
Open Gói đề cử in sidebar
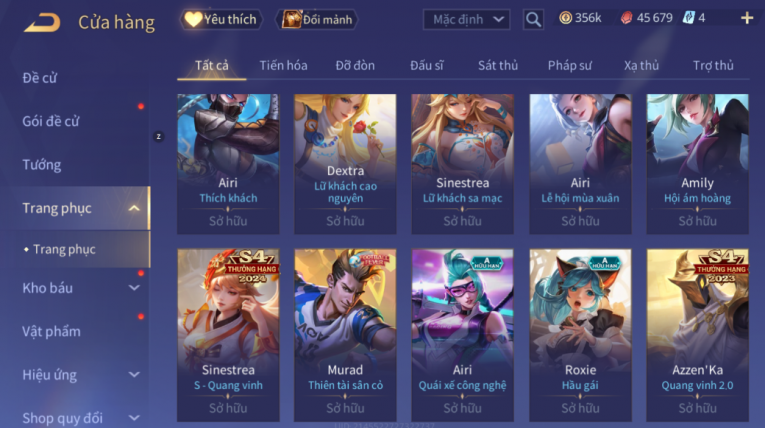[51, 121]
